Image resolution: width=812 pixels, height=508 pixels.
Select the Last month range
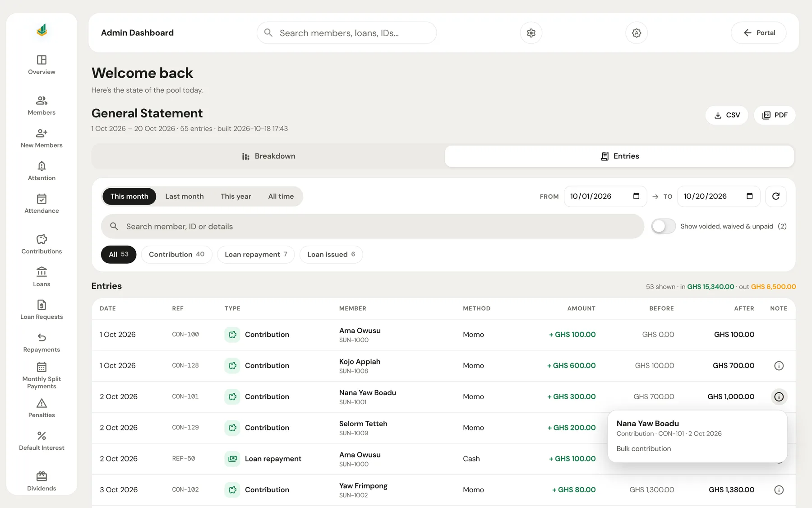pyautogui.click(x=185, y=196)
